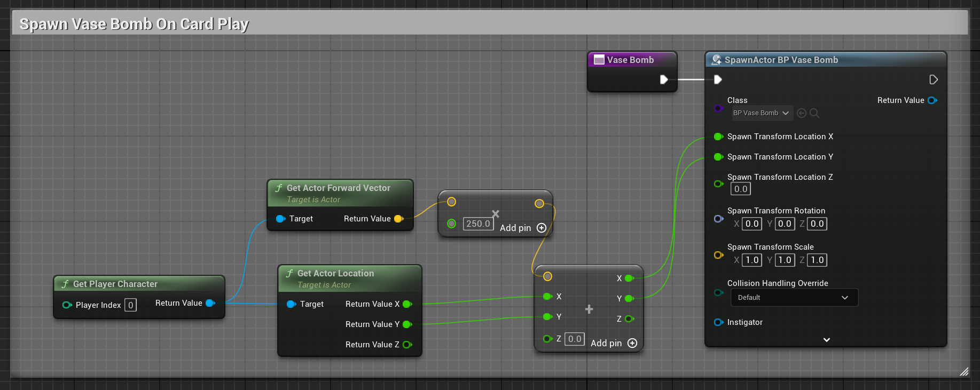Click the Spawn Transform Location Y pin
The image size is (980, 390).
click(x=718, y=157)
